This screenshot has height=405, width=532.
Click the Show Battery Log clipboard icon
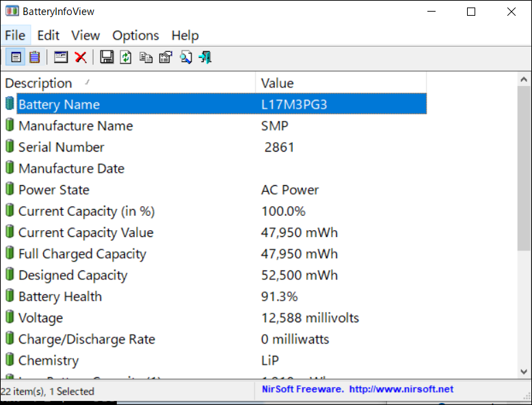coord(35,57)
